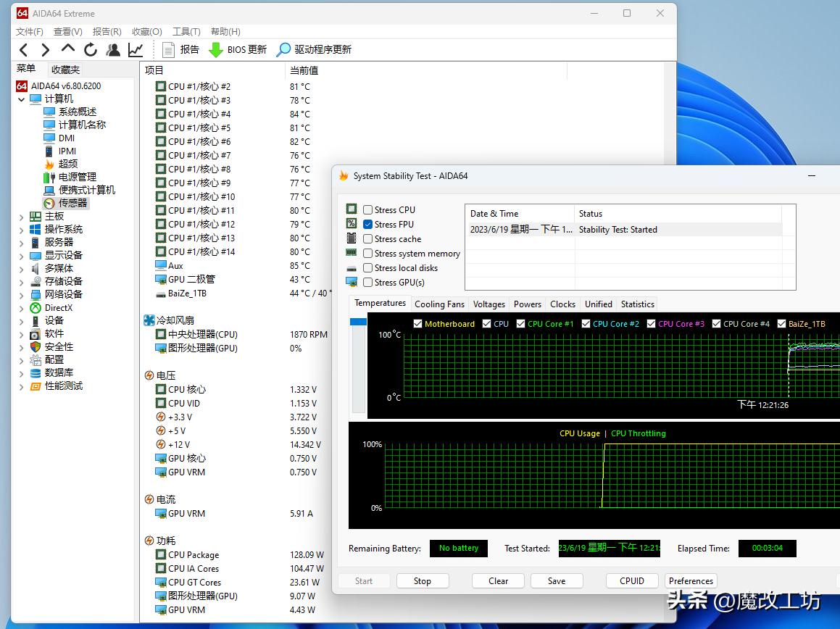Click the user profile icon in the toolbar
Viewport: 840px width, 629px height.
[x=114, y=50]
